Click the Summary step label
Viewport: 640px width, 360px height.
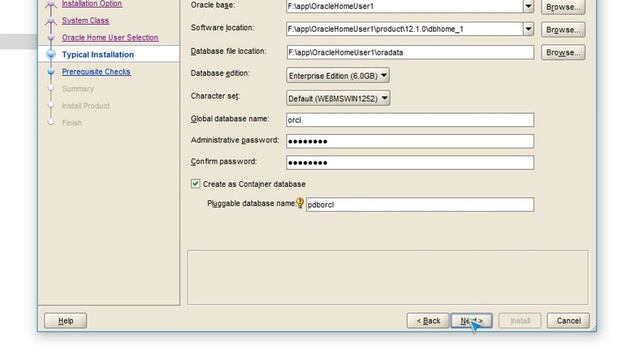78,89
